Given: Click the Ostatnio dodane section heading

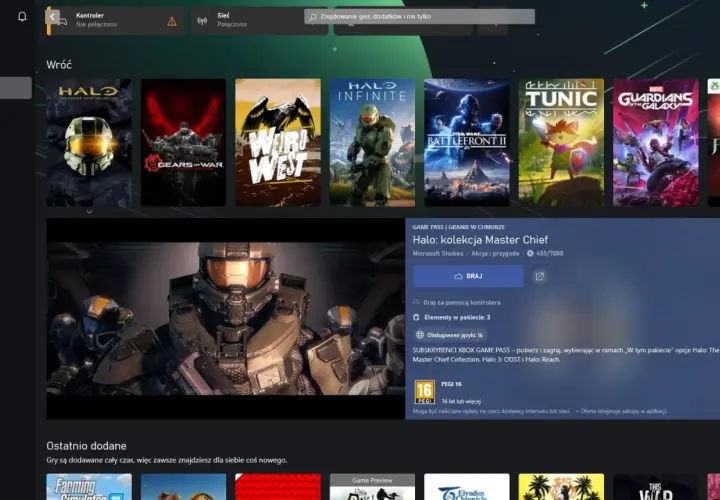Looking at the screenshot, I should point(86,446).
